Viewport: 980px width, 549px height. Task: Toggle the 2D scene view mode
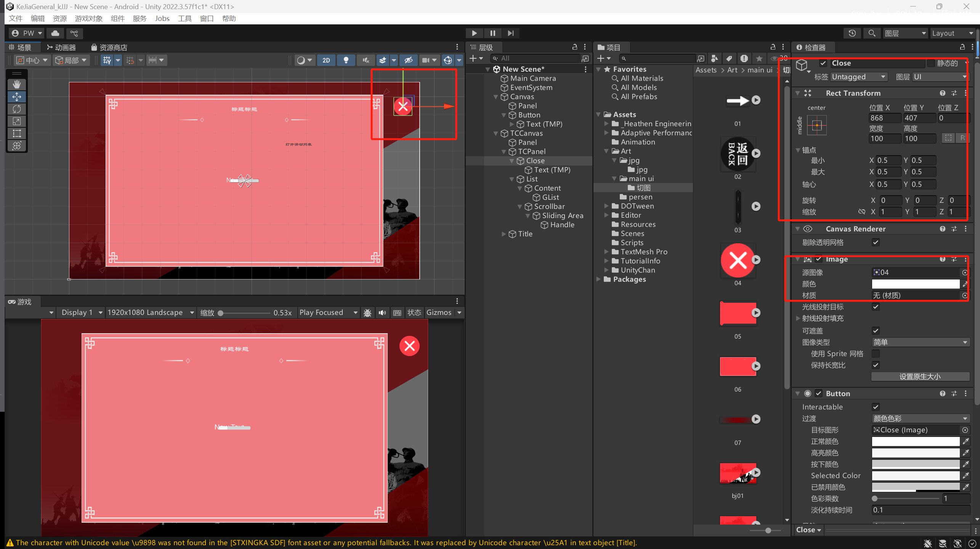point(326,60)
